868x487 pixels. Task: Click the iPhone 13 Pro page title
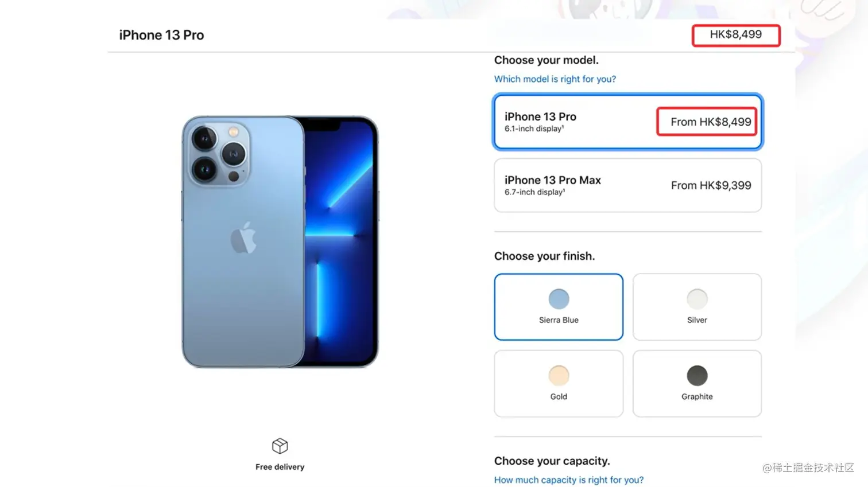[x=161, y=35]
